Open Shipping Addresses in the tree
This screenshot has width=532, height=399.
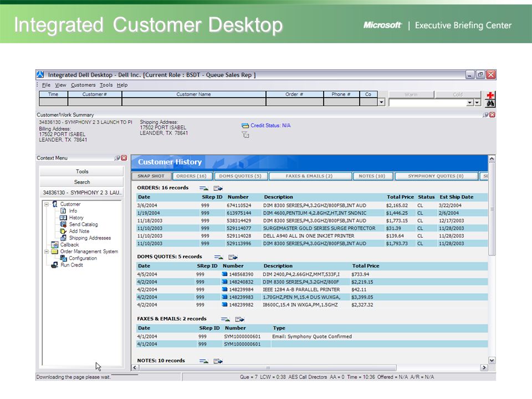[x=90, y=238]
